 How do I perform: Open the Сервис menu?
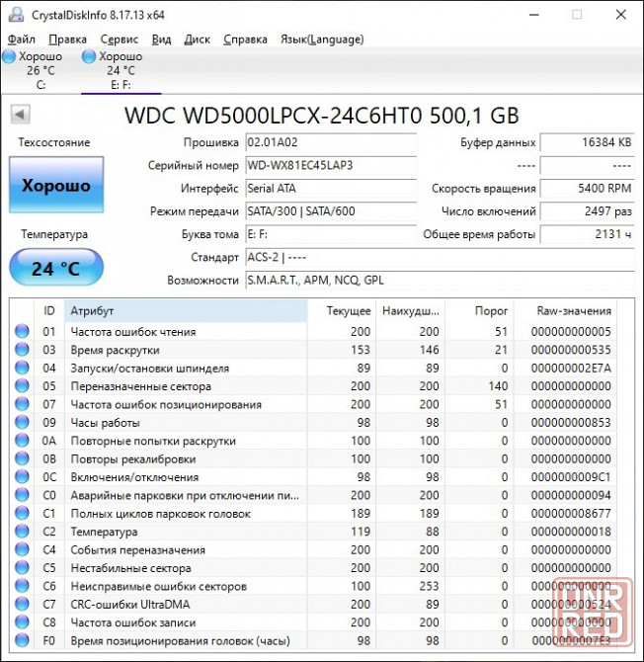119,40
